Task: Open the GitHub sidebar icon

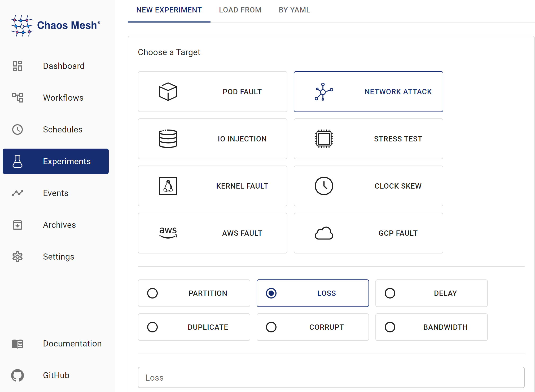Action: pos(17,375)
